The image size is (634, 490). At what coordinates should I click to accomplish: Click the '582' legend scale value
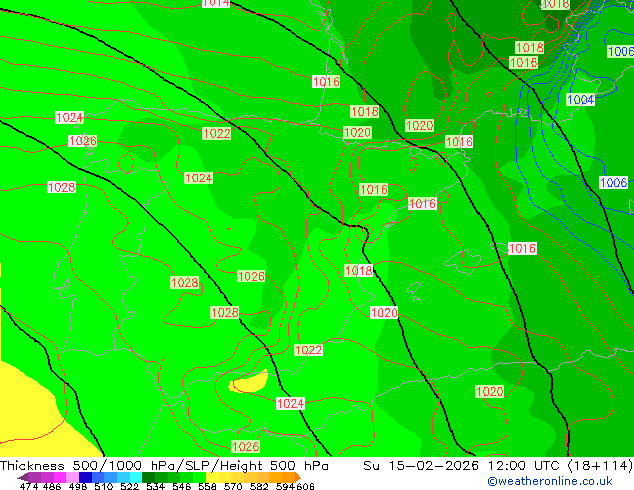[259, 486]
